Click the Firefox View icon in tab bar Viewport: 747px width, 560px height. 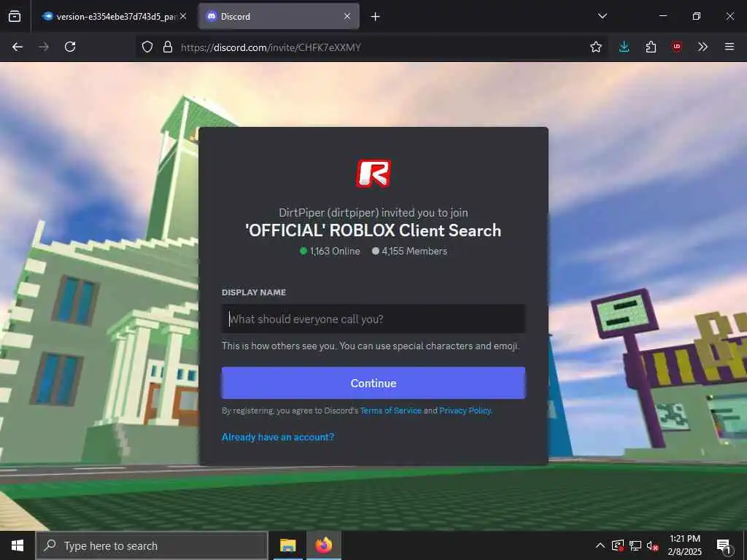(15, 16)
